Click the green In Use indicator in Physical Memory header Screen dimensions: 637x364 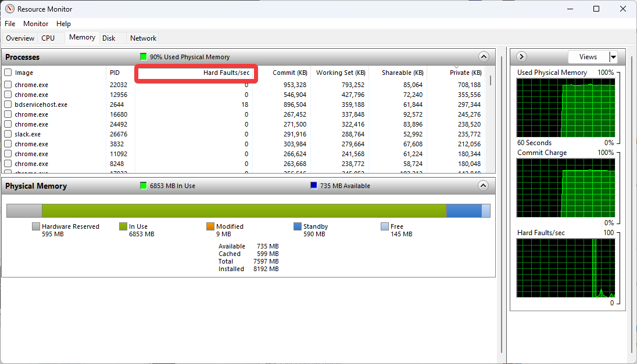pyautogui.click(x=144, y=186)
